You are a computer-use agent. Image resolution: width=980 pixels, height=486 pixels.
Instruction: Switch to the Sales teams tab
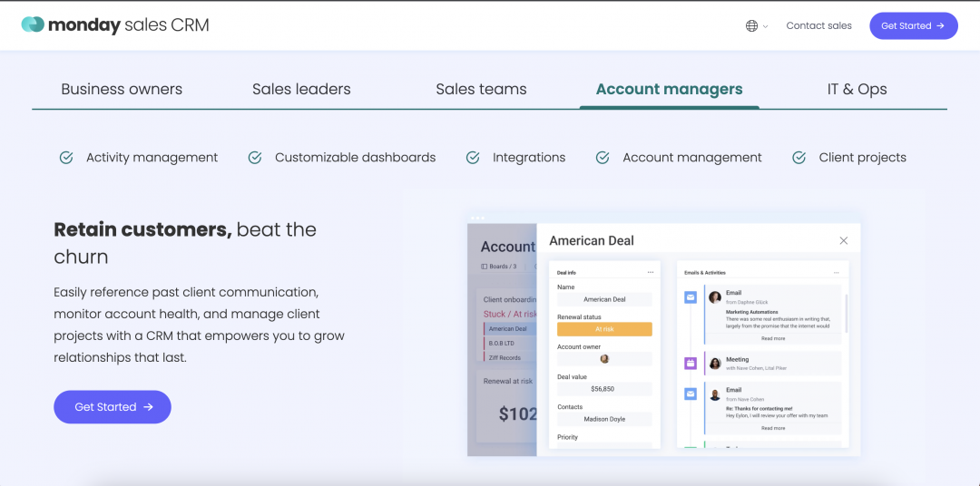pos(481,90)
